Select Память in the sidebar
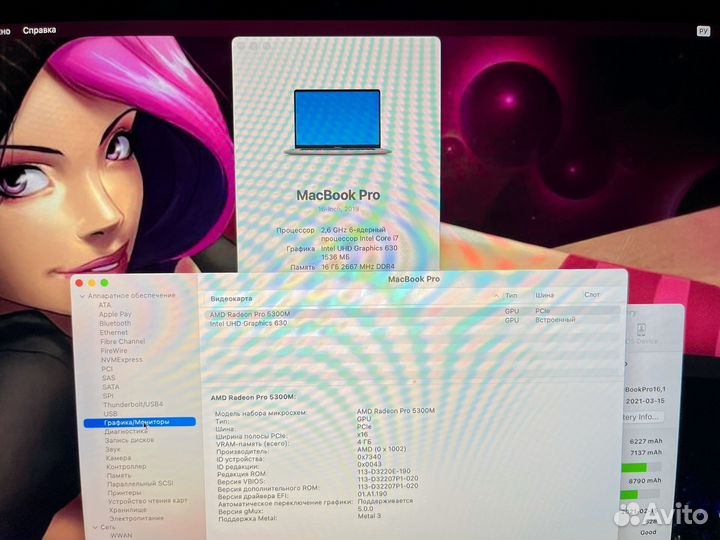This screenshot has height=540, width=720. pos(119,475)
